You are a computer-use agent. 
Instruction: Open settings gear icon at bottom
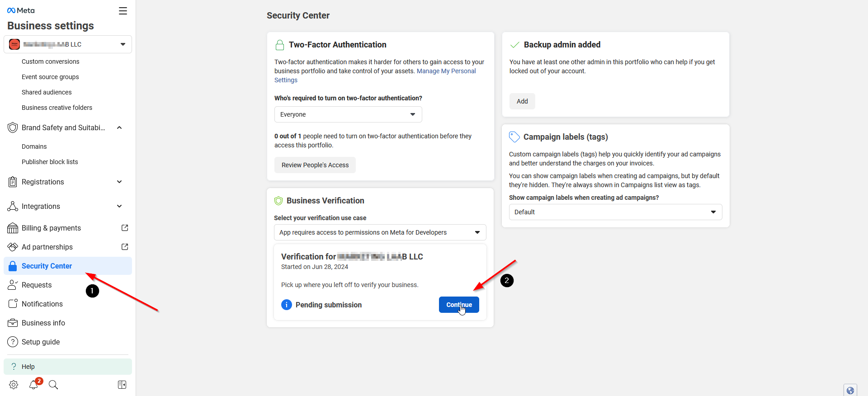14,385
